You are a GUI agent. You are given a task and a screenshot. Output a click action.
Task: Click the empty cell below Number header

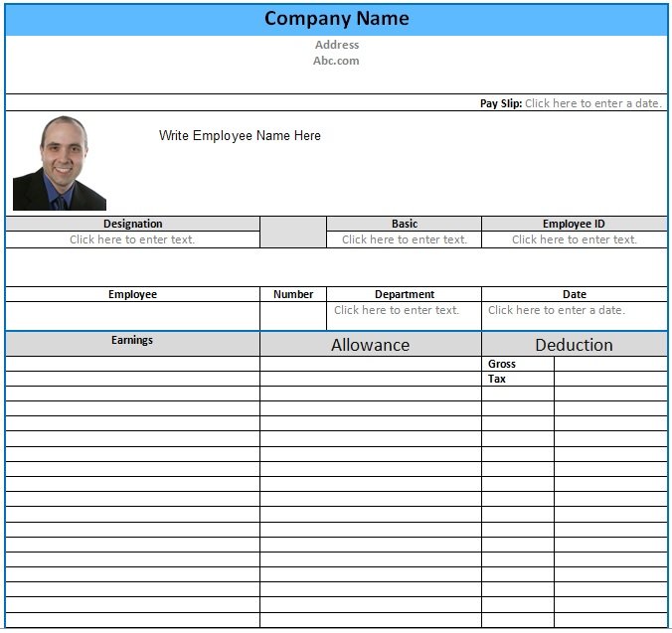click(x=293, y=316)
